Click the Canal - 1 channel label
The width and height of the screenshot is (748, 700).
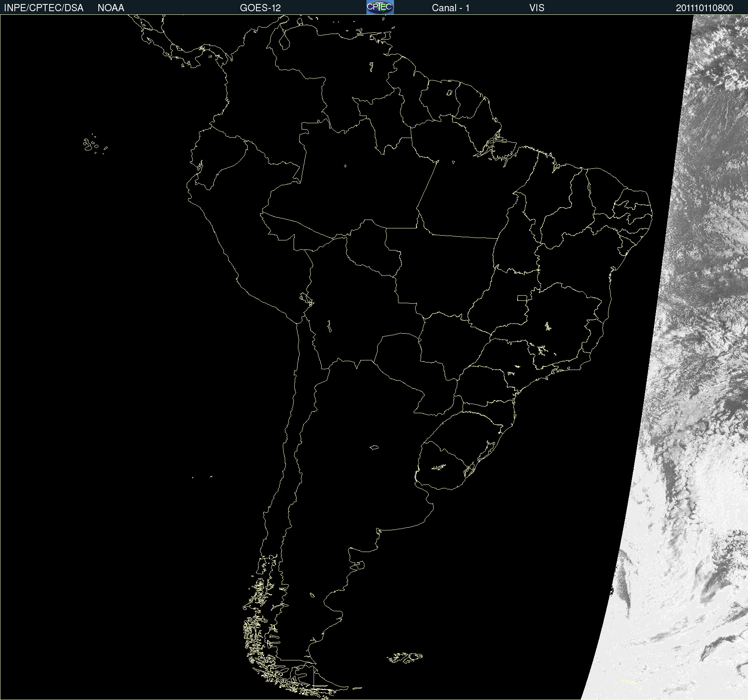tap(451, 8)
